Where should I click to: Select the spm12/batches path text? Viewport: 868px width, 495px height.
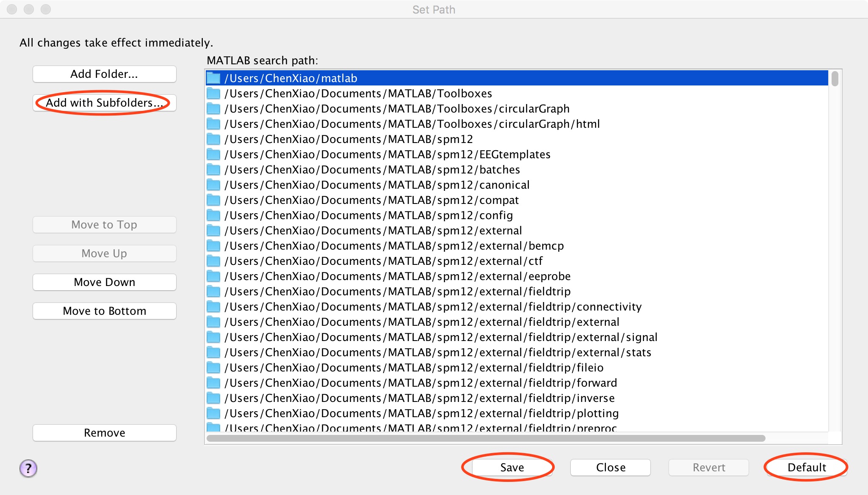[372, 170]
